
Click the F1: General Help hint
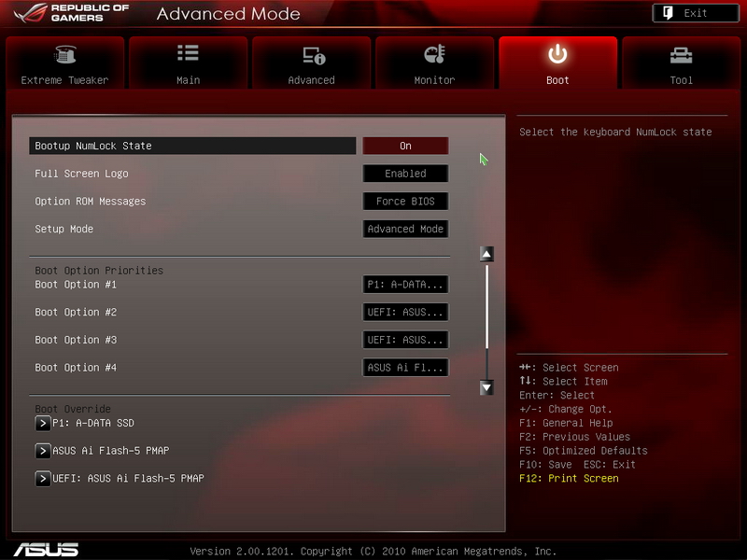[x=566, y=423]
